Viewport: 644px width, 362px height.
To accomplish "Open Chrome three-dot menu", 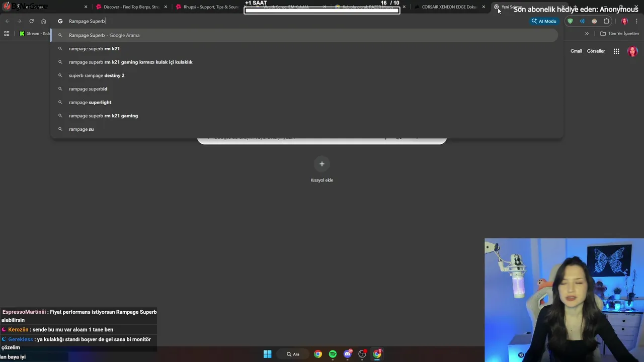I will [x=637, y=21].
